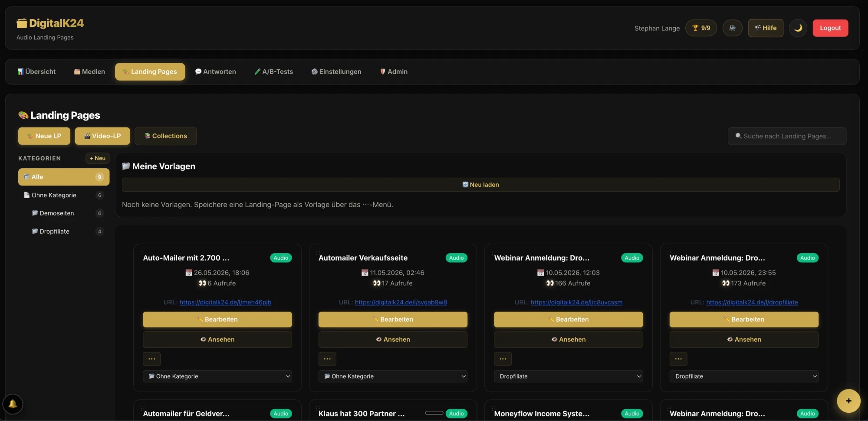Click the title Auto-Mailer mit 2.700 ...
Screen dimensions: 868x421
pos(186,258)
